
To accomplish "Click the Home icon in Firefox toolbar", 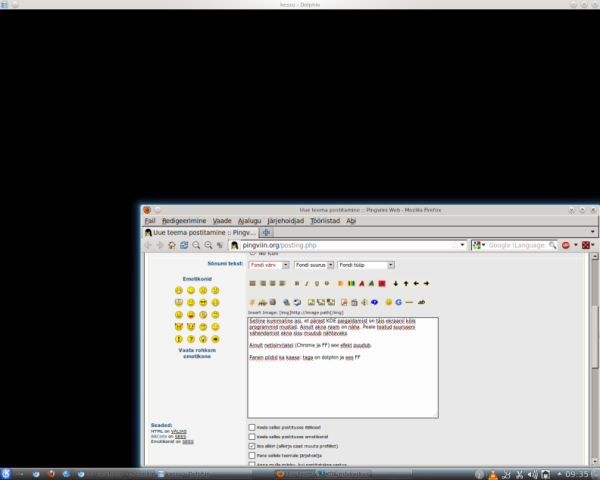I will [171, 244].
